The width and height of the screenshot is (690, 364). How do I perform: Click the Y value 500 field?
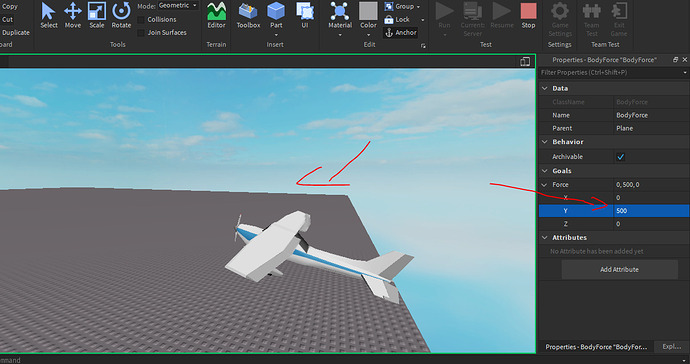651,211
